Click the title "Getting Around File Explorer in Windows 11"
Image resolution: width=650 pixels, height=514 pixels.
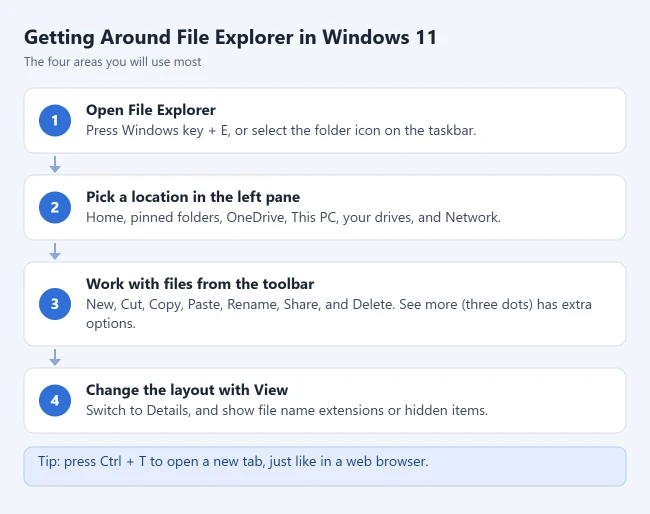tap(230, 38)
